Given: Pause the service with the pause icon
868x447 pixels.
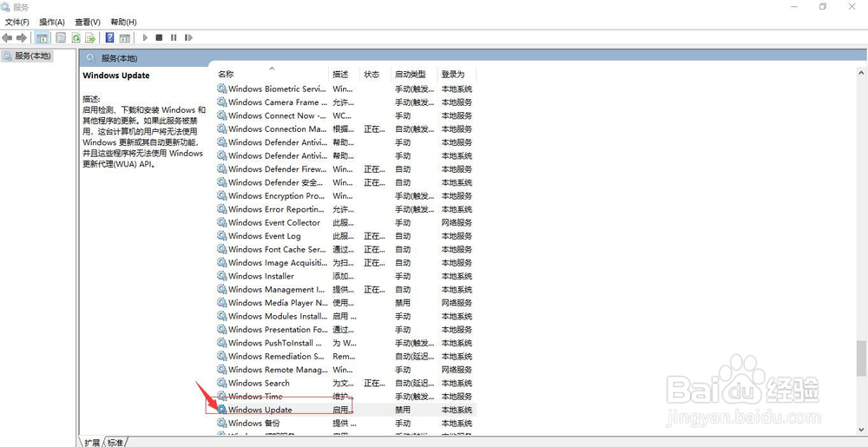Looking at the screenshot, I should [x=174, y=37].
